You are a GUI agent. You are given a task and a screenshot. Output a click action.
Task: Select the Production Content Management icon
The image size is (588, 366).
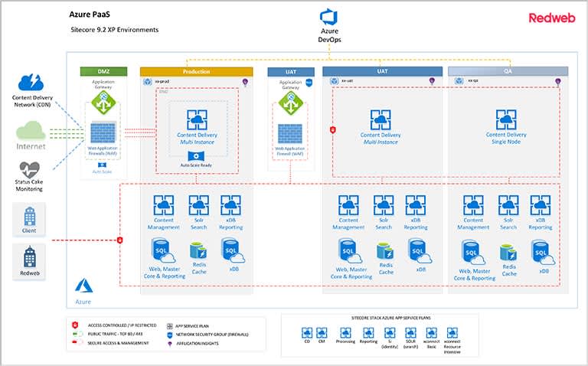click(164, 205)
